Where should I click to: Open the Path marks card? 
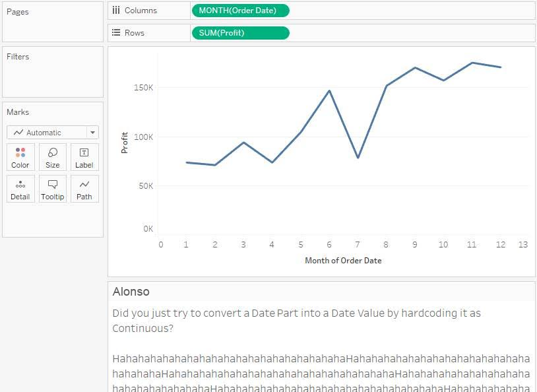(x=84, y=189)
